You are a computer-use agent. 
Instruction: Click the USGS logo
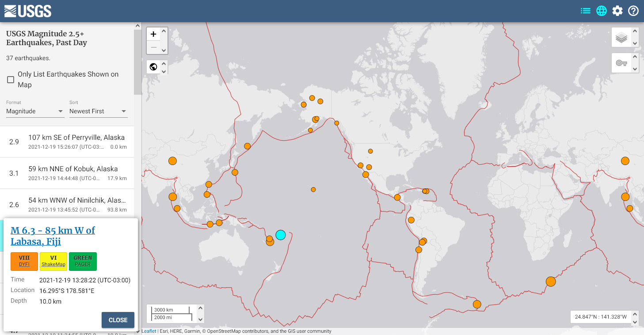click(x=28, y=11)
